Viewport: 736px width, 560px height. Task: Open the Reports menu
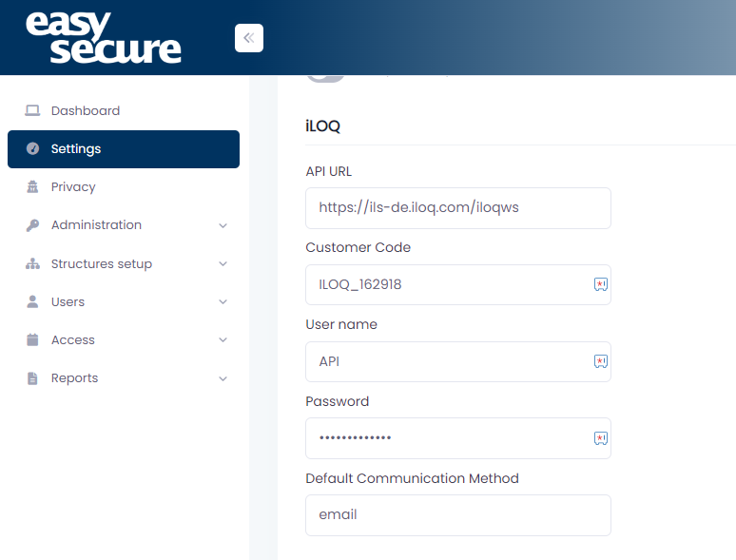(124, 378)
